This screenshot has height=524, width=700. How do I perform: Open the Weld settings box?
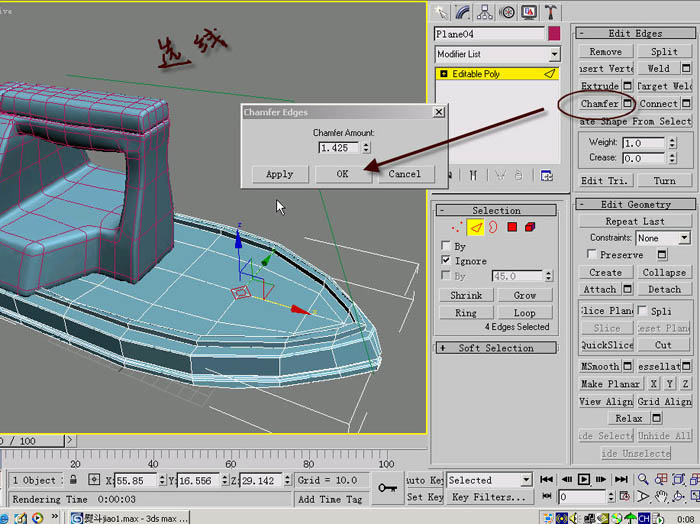[686, 68]
